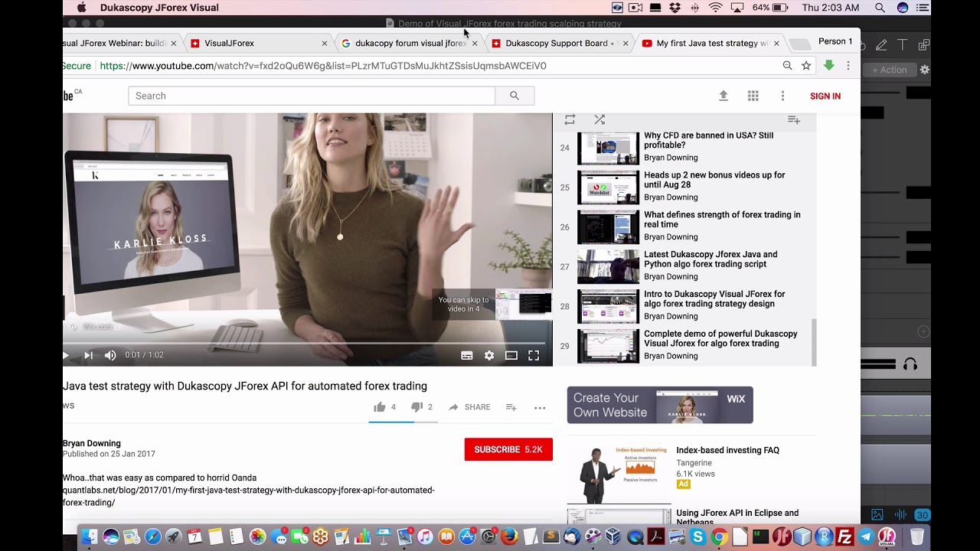Open Firefox from the Dock

pyautogui.click(x=509, y=536)
